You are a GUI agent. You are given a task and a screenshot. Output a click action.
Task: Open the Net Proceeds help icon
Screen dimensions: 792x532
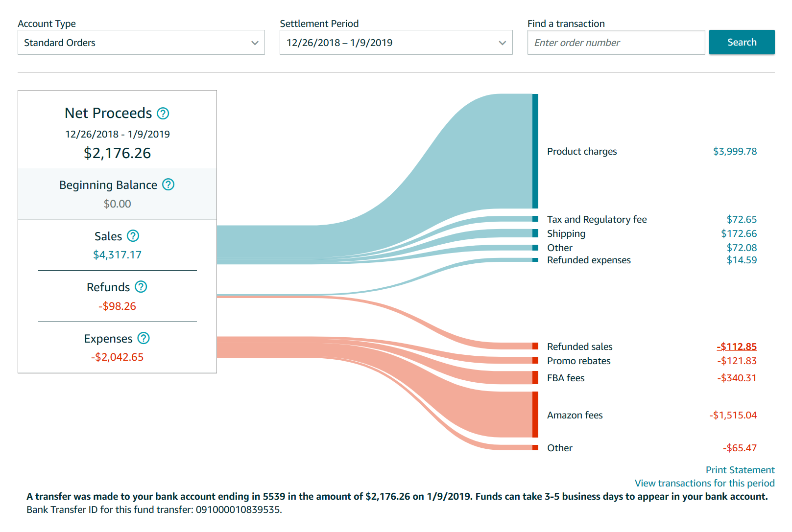point(163,114)
